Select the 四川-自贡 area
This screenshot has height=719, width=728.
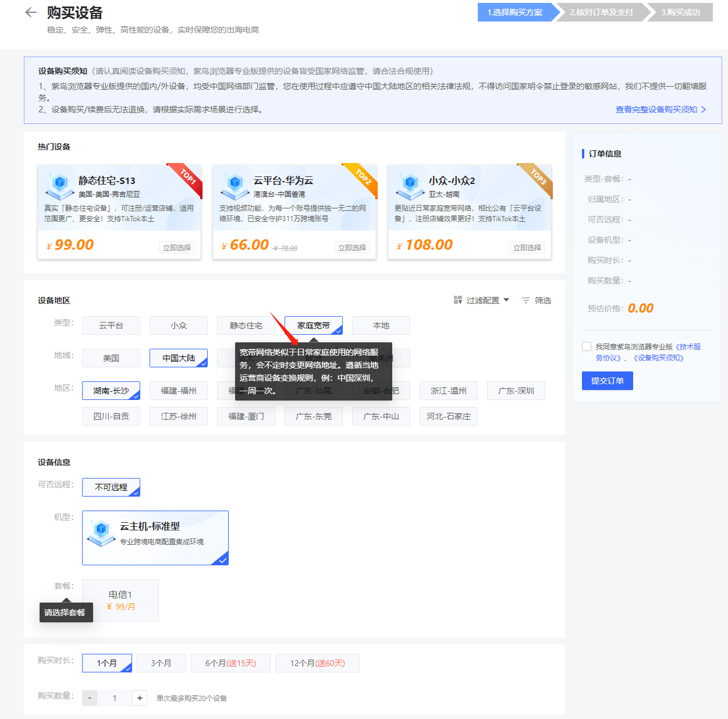click(x=111, y=416)
